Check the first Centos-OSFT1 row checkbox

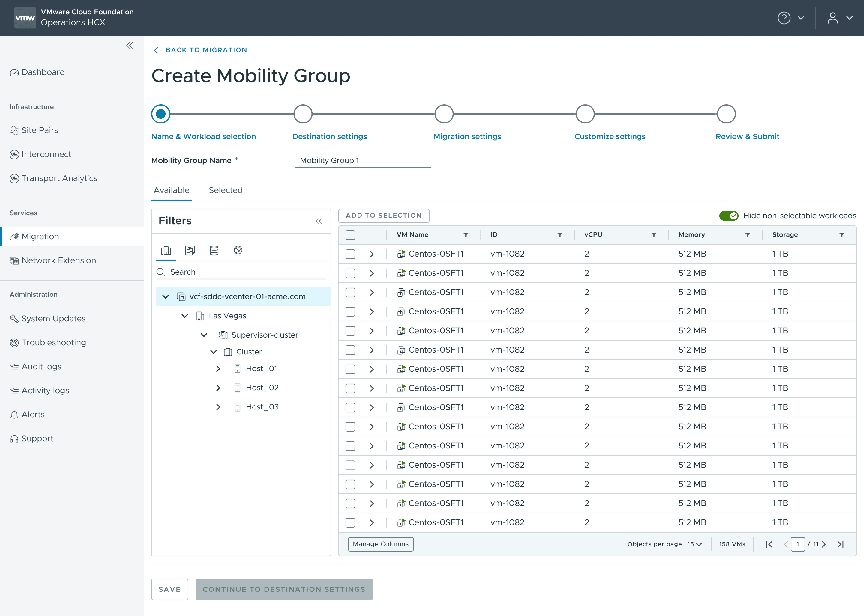350,254
